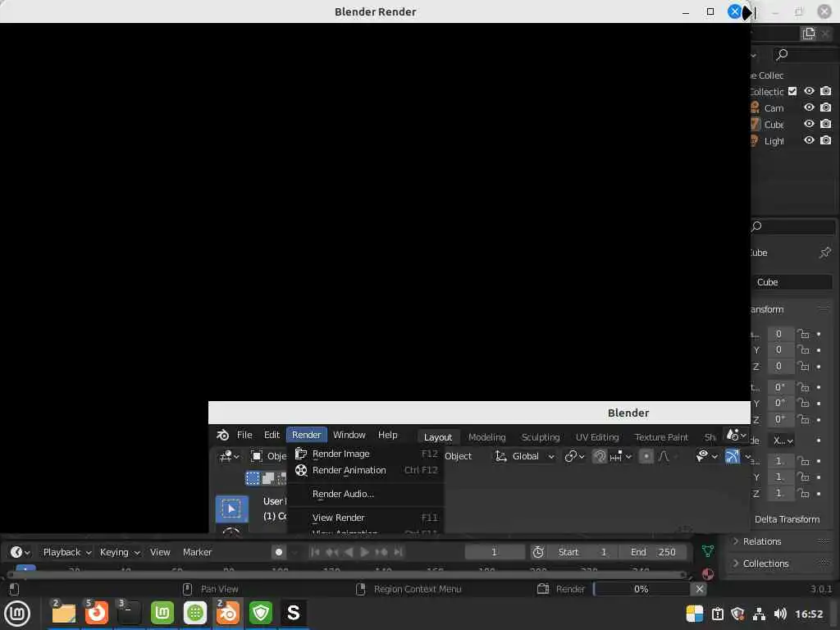Screen dimensions: 840x630
Task: Open the snapping options dropdown
Action: (x=622, y=456)
